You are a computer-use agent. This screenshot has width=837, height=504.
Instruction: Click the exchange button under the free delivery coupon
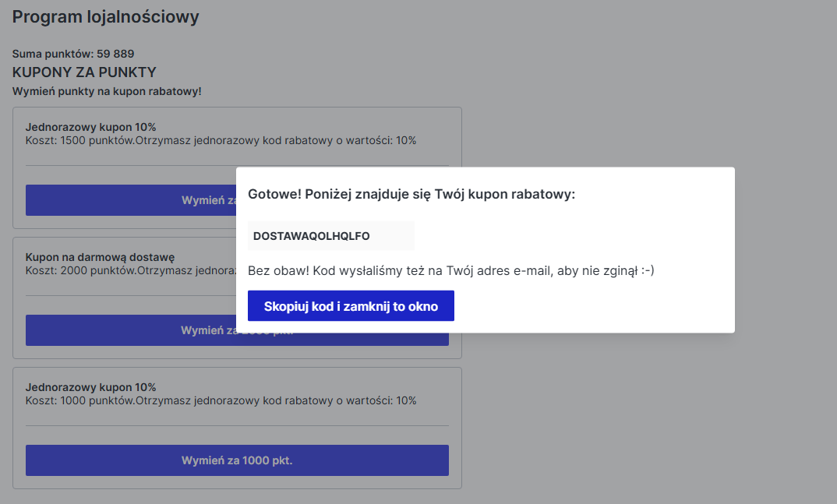pyautogui.click(x=131, y=330)
